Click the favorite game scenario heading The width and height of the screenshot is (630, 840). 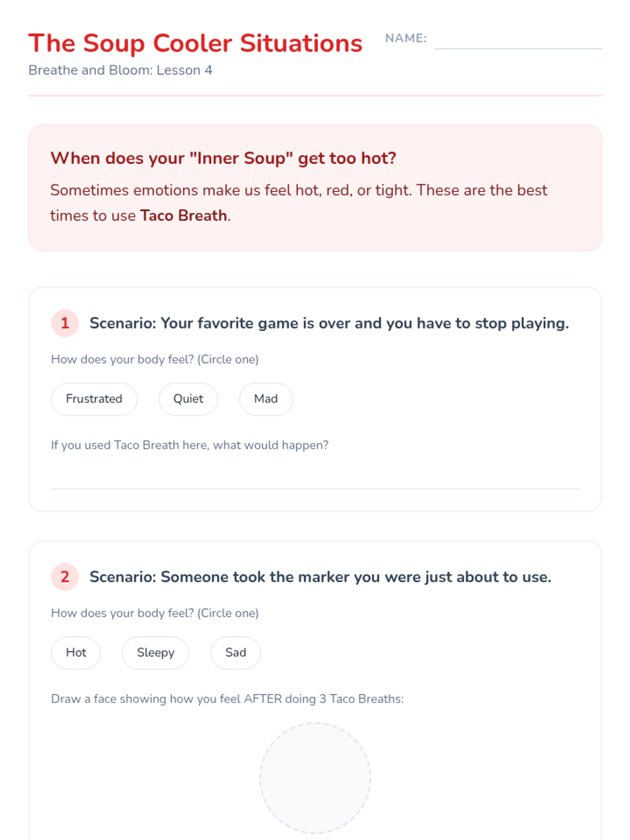tap(329, 323)
